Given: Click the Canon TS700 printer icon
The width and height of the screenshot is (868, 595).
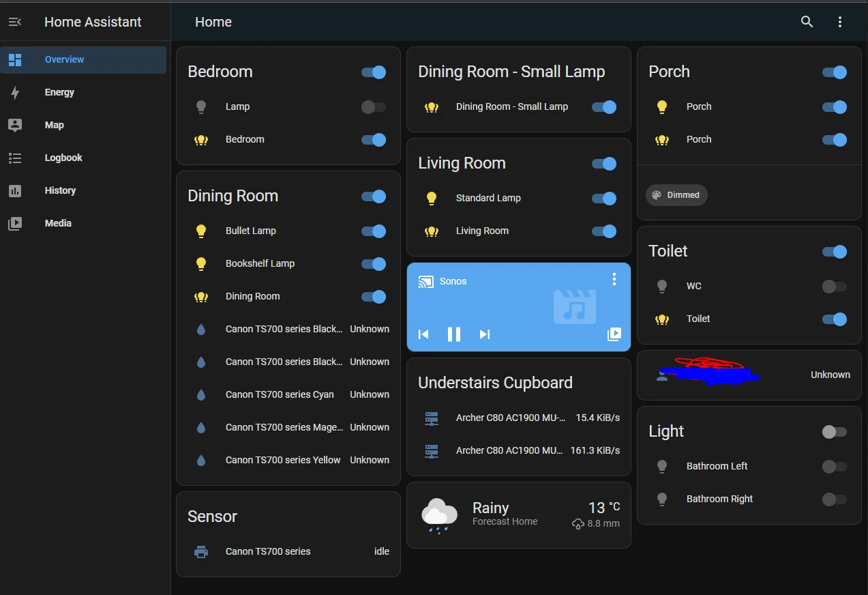Looking at the screenshot, I should [x=201, y=551].
